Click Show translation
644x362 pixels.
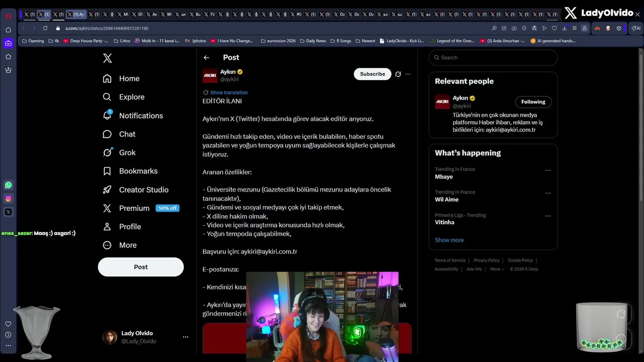tap(229, 93)
